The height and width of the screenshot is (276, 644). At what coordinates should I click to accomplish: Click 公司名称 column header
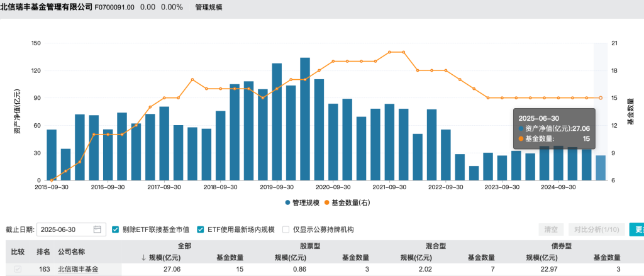(71, 251)
